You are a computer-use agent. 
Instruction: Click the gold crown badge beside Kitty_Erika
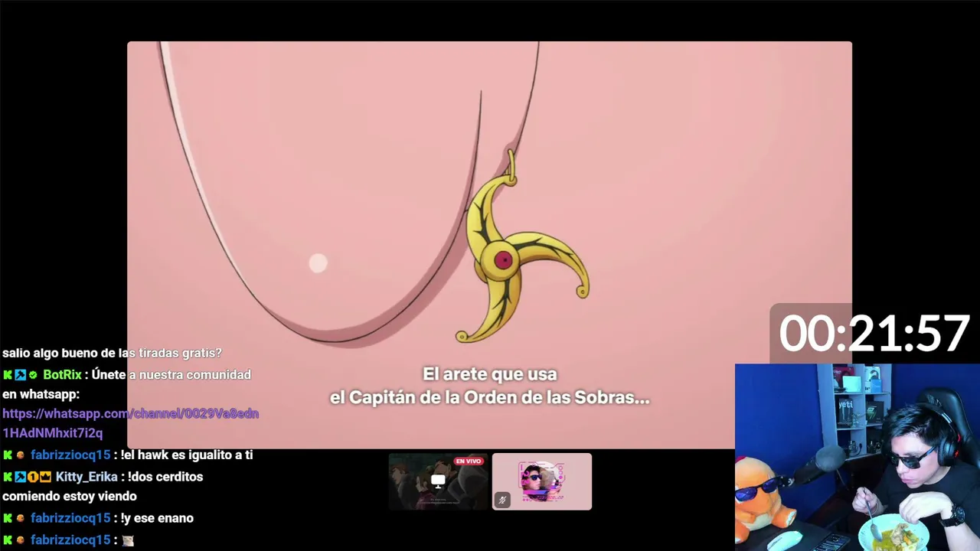click(x=45, y=477)
